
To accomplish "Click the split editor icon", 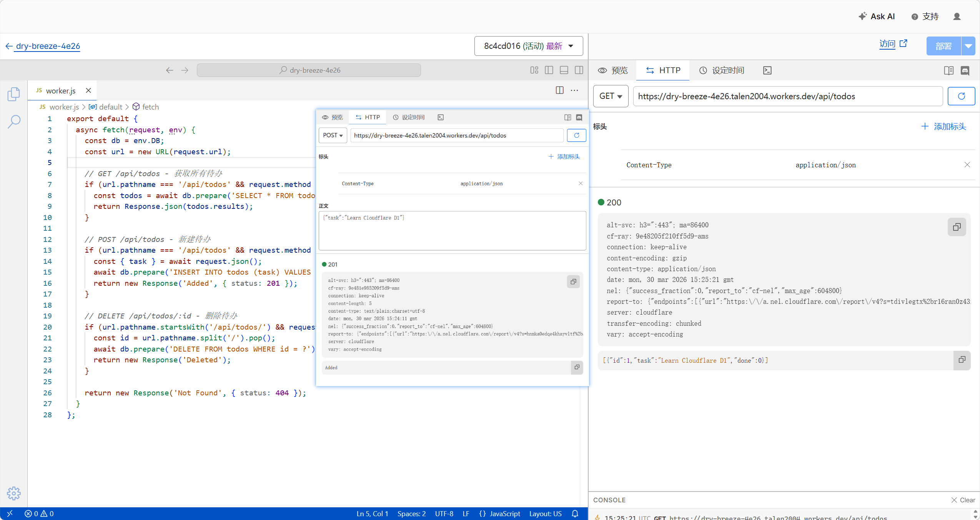I will tap(559, 90).
